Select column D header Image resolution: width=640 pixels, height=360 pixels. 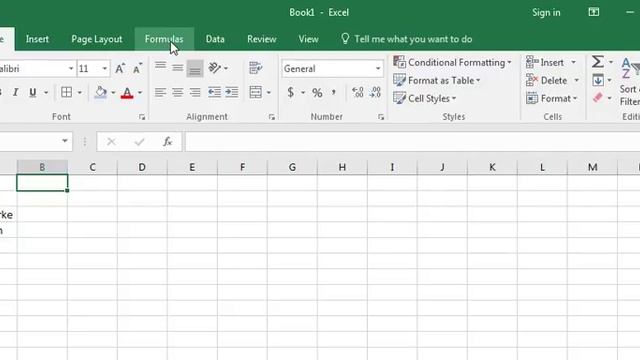142,167
